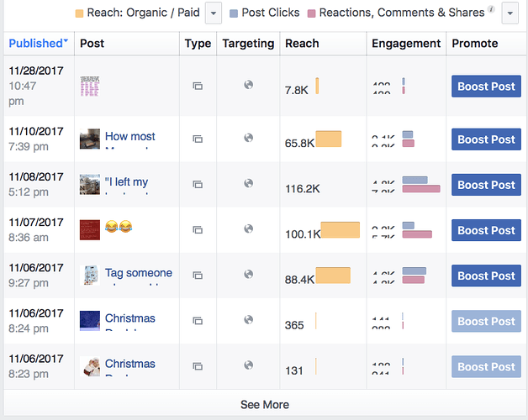Viewport: 528px width, 420px height.
Task: Open the Reach: Organic / Paid dropdown
Action: pyautogui.click(x=214, y=13)
